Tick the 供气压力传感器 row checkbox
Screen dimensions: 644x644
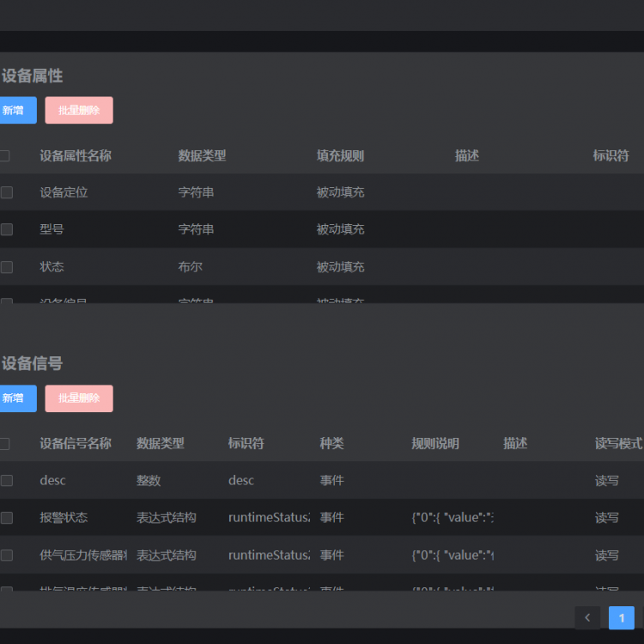click(7, 556)
